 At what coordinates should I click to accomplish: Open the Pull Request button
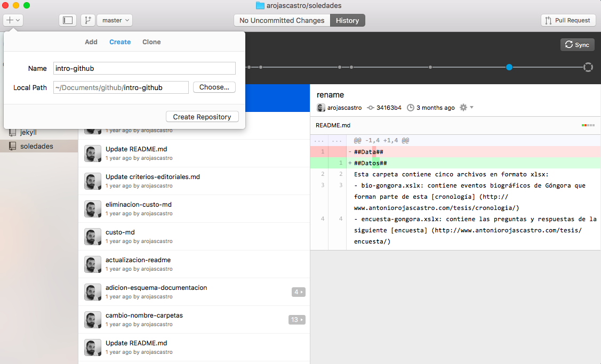pyautogui.click(x=568, y=20)
